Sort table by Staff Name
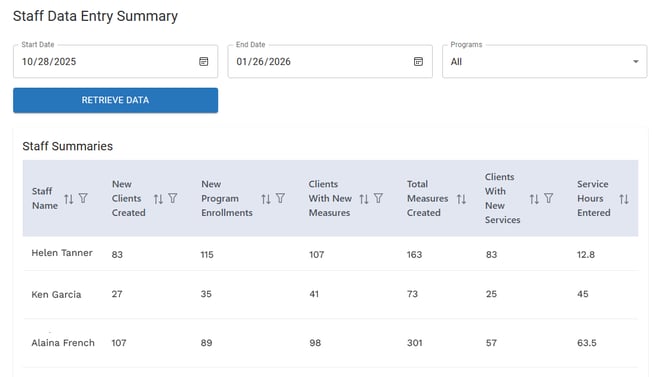Screen dimensions: 670x377 click(x=69, y=199)
